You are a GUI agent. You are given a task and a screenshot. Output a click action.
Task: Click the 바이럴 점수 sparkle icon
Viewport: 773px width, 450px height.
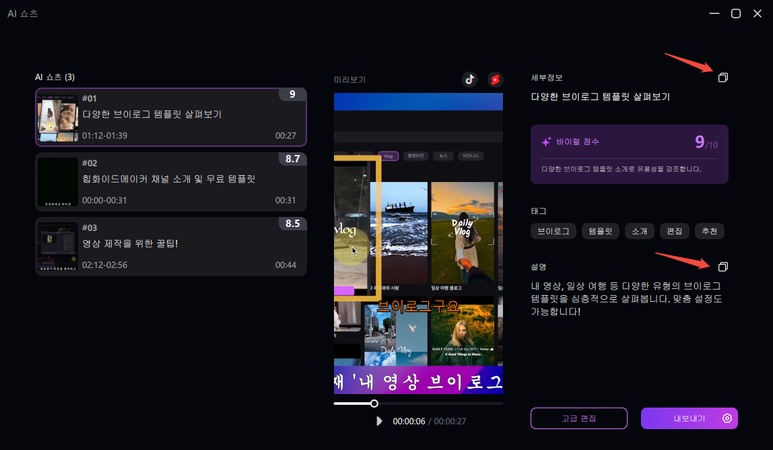[546, 142]
